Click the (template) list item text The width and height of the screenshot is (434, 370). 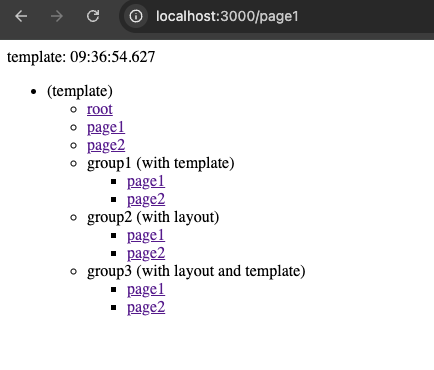(80, 91)
